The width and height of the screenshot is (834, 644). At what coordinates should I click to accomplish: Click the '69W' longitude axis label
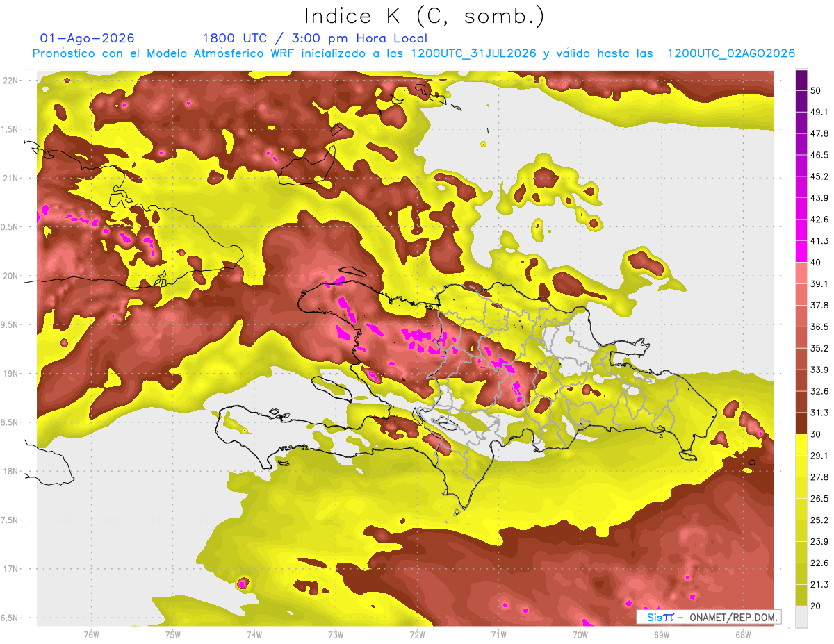click(x=662, y=634)
